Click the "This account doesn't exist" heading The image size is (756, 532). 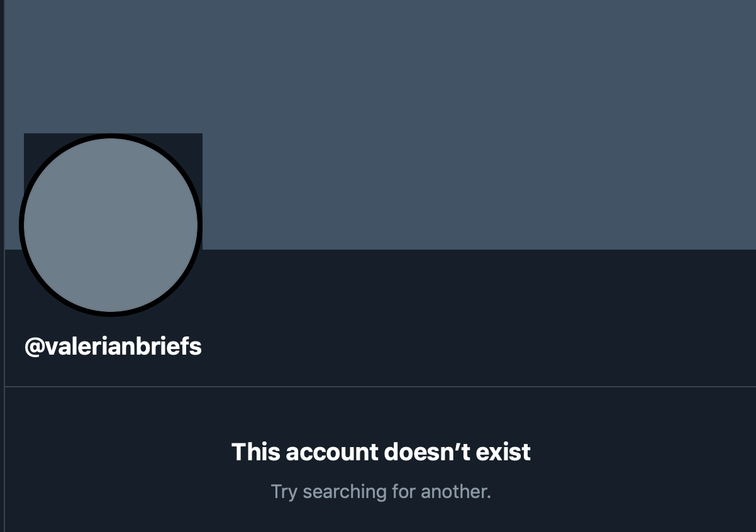(x=381, y=452)
